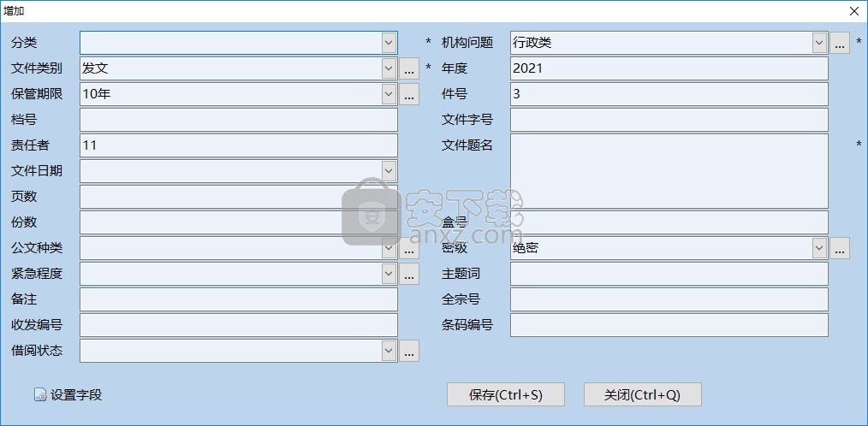The height and width of the screenshot is (426, 868).
Task: Focus the 页数 input field
Action: click(239, 197)
